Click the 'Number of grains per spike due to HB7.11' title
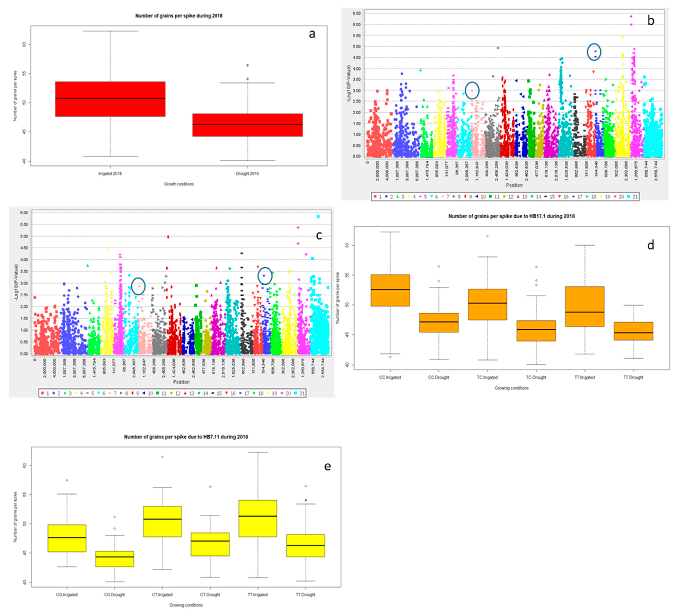The height and width of the screenshot is (616, 676). tap(186, 437)
